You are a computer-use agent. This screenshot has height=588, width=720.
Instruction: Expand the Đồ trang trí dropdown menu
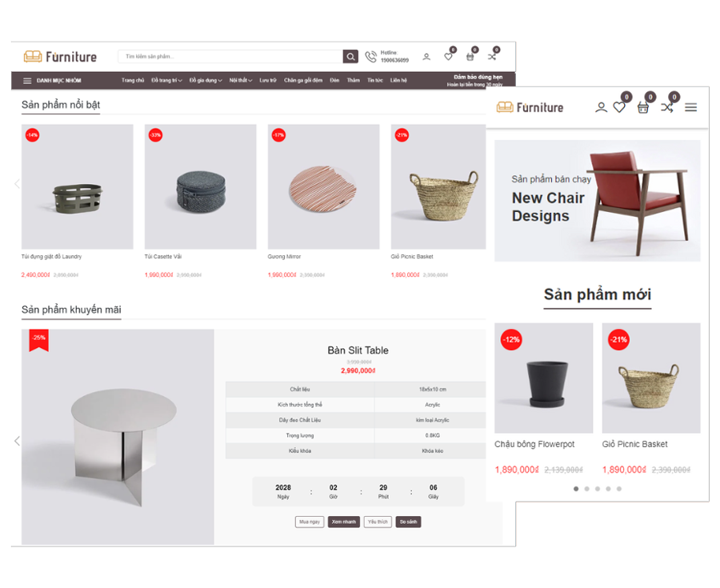click(x=166, y=80)
